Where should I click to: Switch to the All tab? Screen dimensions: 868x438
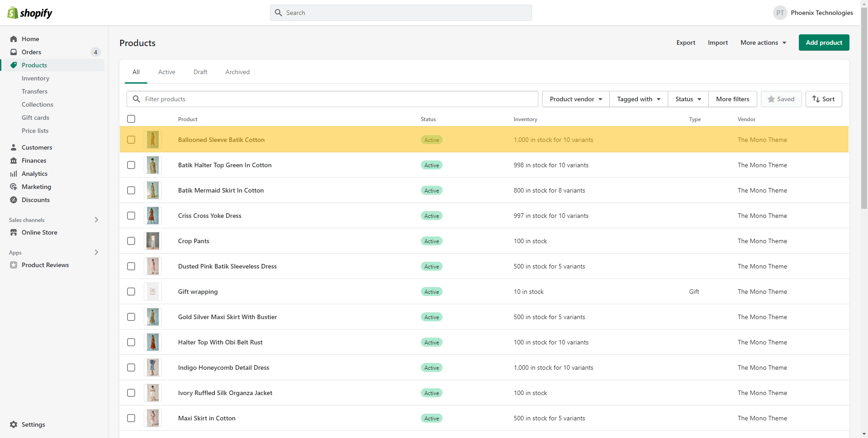(x=136, y=72)
